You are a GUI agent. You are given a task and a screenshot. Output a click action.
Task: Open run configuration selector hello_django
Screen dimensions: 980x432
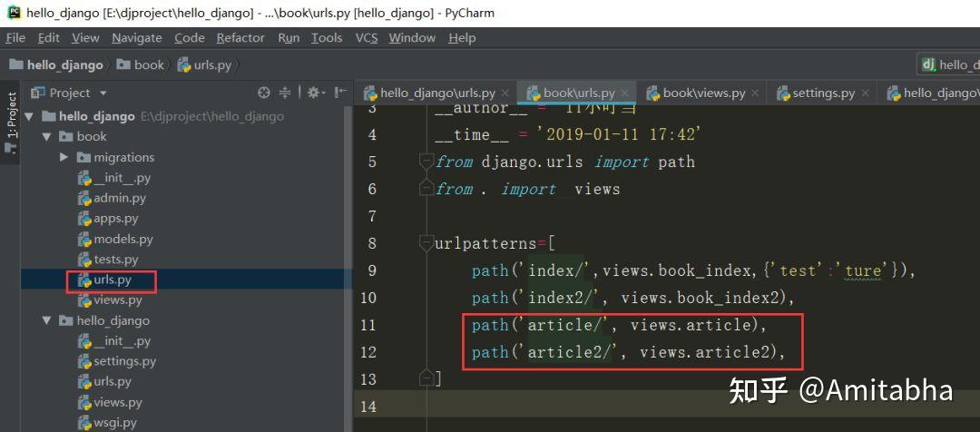click(949, 65)
